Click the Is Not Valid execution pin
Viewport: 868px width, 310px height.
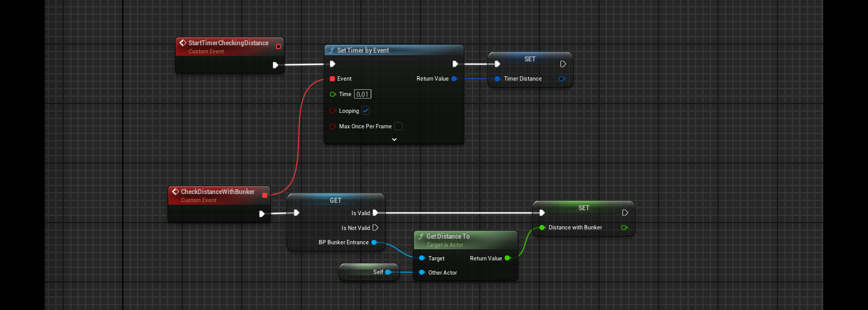[x=375, y=228]
